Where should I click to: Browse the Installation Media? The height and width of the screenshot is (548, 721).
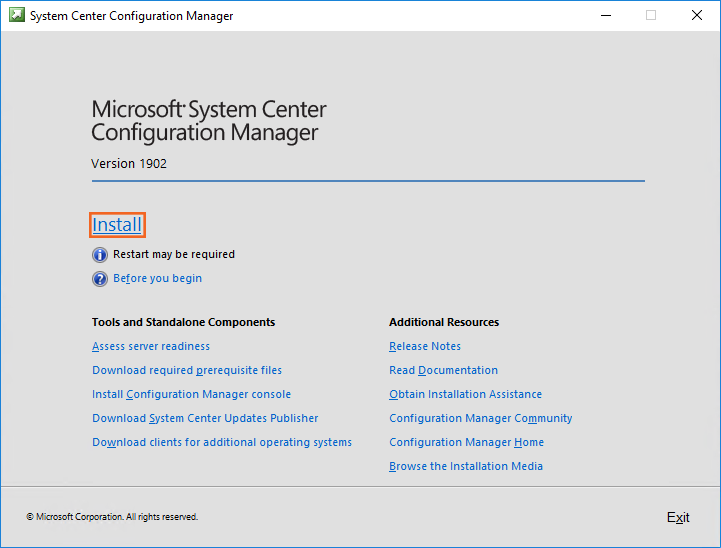(x=466, y=466)
